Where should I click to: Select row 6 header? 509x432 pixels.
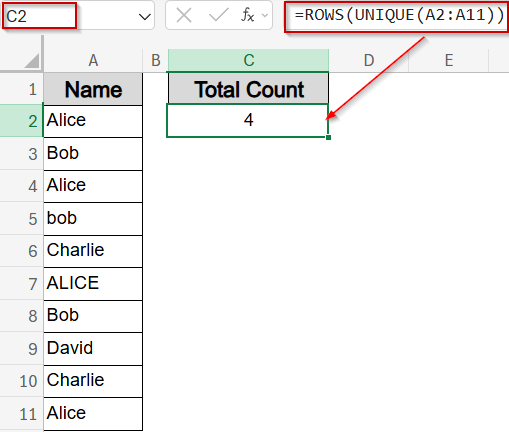tap(21, 251)
